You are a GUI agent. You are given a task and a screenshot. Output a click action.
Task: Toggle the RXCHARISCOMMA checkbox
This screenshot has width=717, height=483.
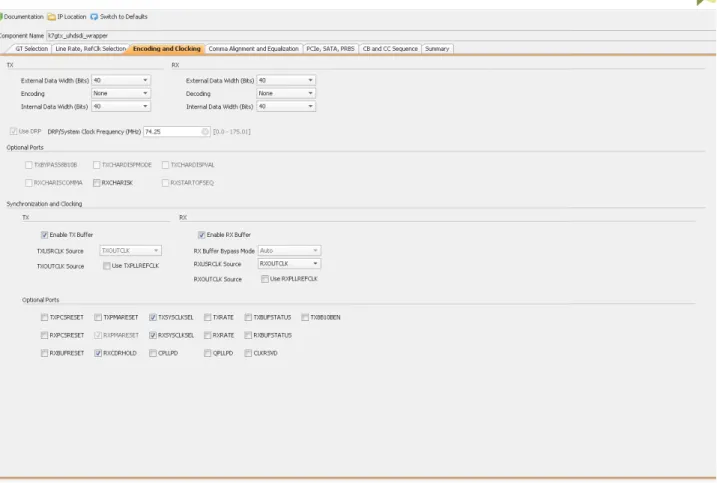coord(29,183)
